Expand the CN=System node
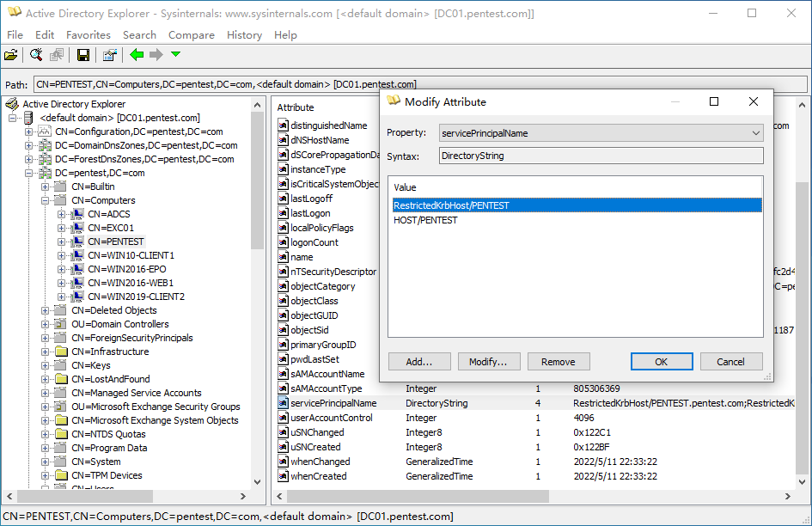Image resolution: width=812 pixels, height=526 pixels. [x=45, y=462]
